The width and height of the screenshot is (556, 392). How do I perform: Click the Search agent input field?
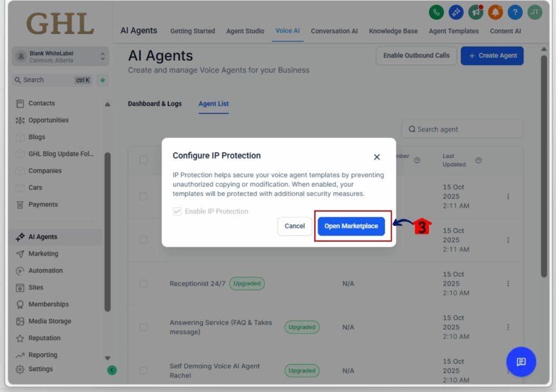463,129
